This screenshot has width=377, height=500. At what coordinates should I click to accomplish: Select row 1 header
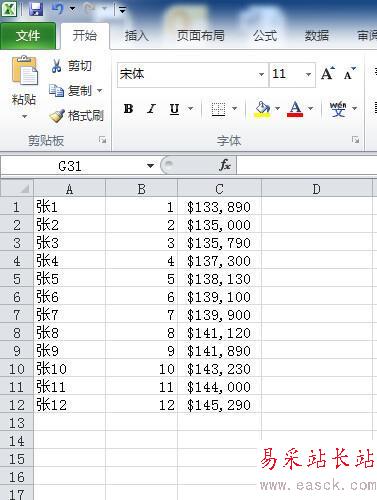[x=17, y=207]
